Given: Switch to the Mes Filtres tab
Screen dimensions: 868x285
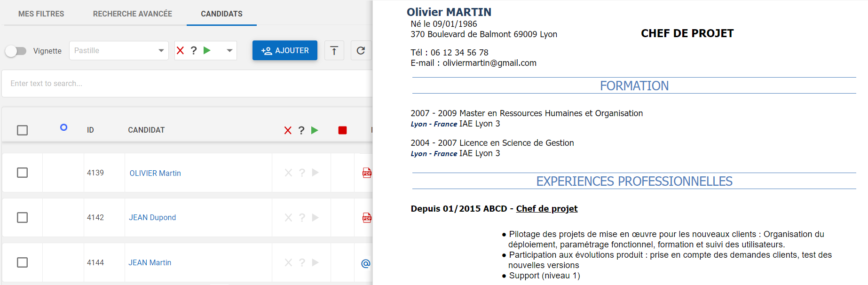Looking at the screenshot, I should [x=41, y=14].
